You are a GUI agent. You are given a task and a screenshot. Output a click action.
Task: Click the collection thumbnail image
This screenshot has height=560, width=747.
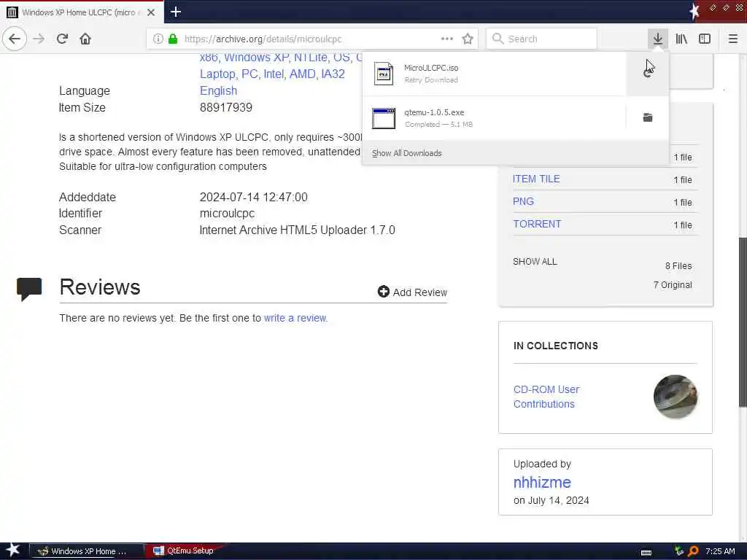click(675, 397)
